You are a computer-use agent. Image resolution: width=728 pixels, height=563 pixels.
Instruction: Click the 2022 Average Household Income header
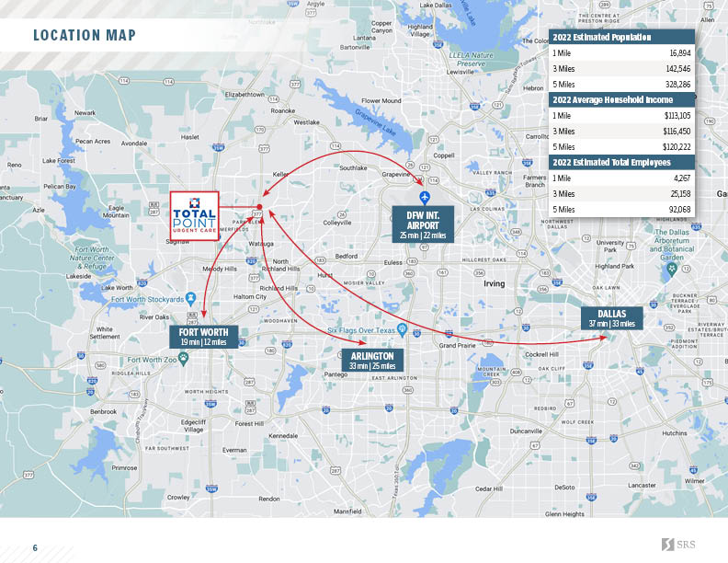621,100
